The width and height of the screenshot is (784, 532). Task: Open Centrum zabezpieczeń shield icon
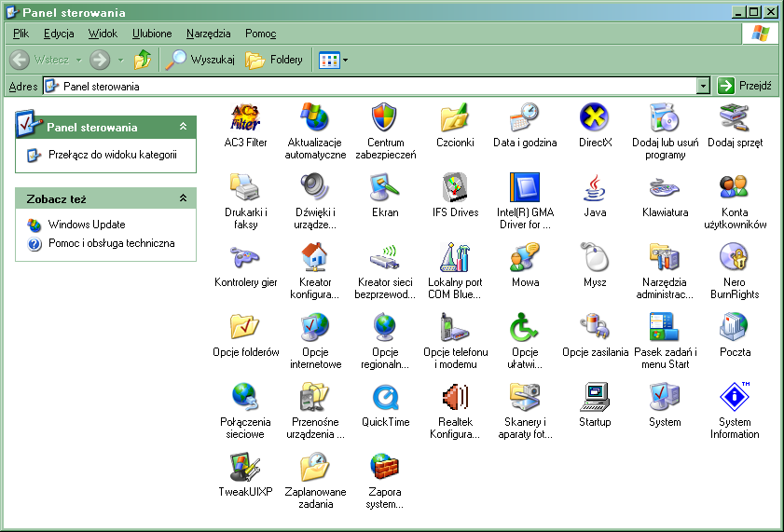pyautogui.click(x=385, y=119)
